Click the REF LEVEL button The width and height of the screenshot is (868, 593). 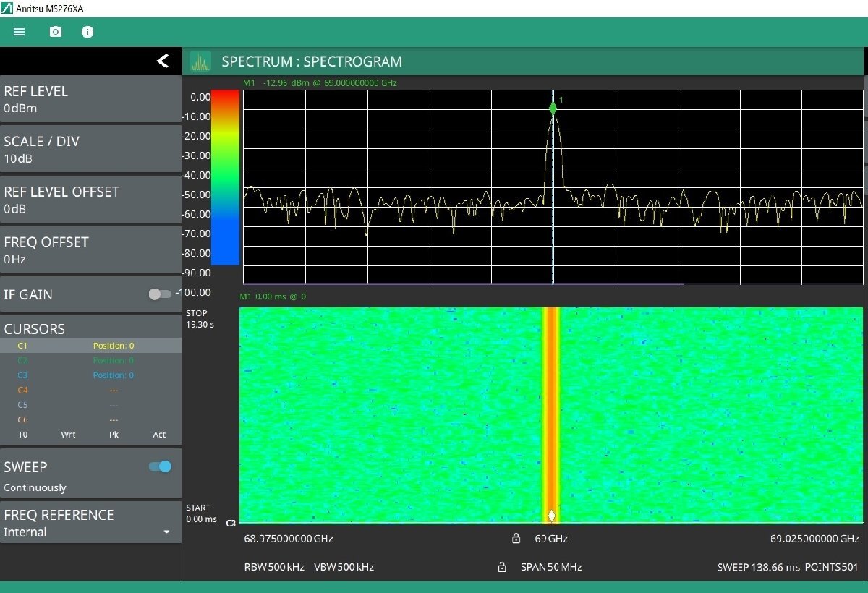click(90, 99)
